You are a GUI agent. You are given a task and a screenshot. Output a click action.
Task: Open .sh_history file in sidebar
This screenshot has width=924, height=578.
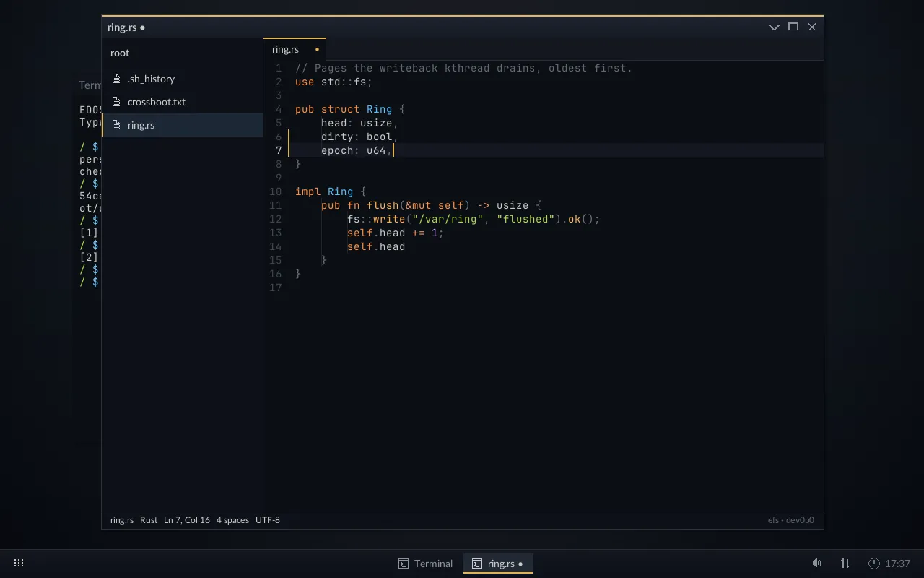click(182, 79)
